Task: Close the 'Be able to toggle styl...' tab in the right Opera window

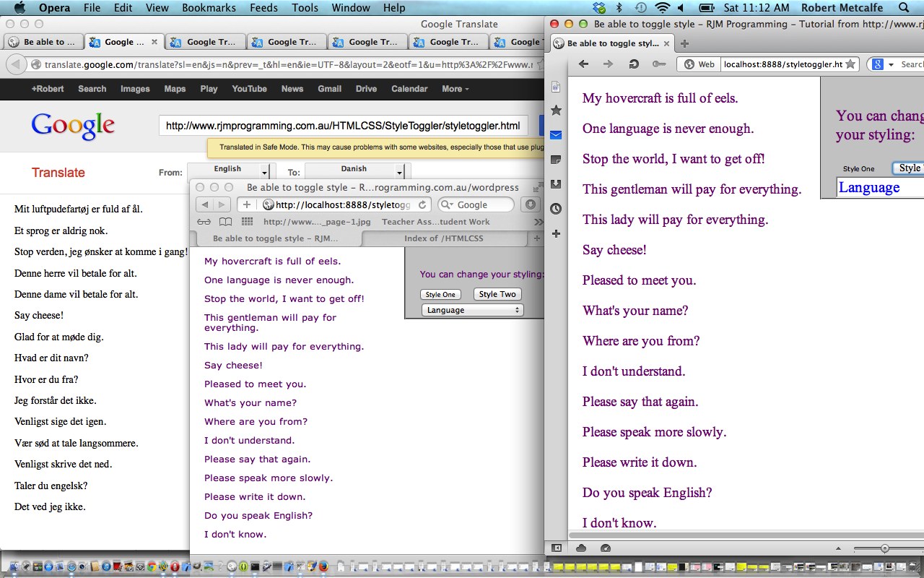Action: (666, 43)
